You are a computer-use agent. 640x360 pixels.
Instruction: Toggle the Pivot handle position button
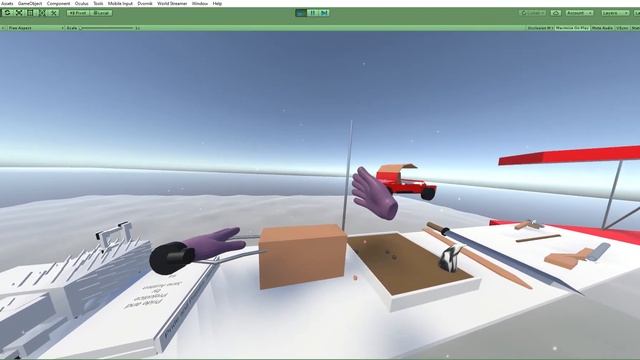click(78, 13)
